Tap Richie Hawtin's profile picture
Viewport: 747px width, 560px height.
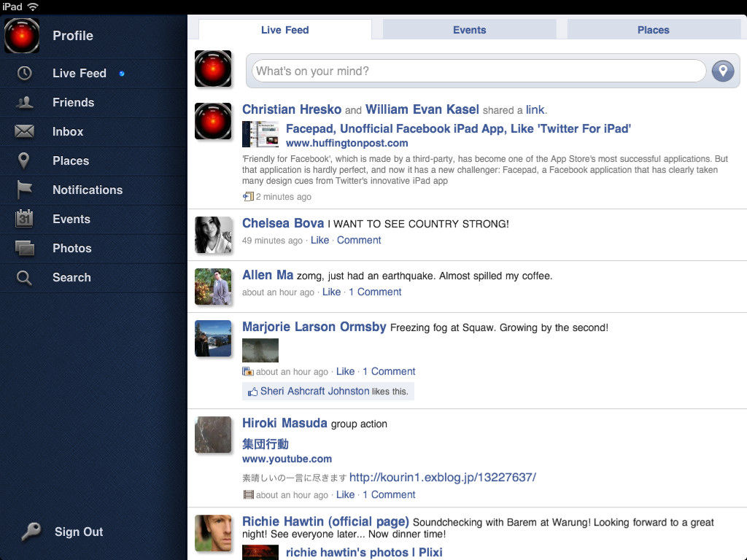coord(213,533)
